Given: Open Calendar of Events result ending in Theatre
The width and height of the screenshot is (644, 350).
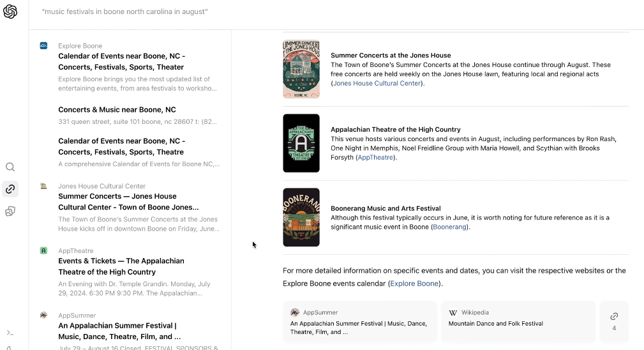Looking at the screenshot, I should 121,146.
